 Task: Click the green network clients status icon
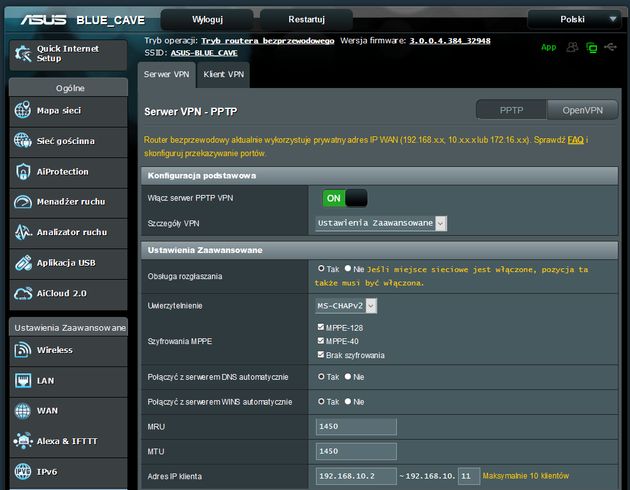[x=591, y=48]
